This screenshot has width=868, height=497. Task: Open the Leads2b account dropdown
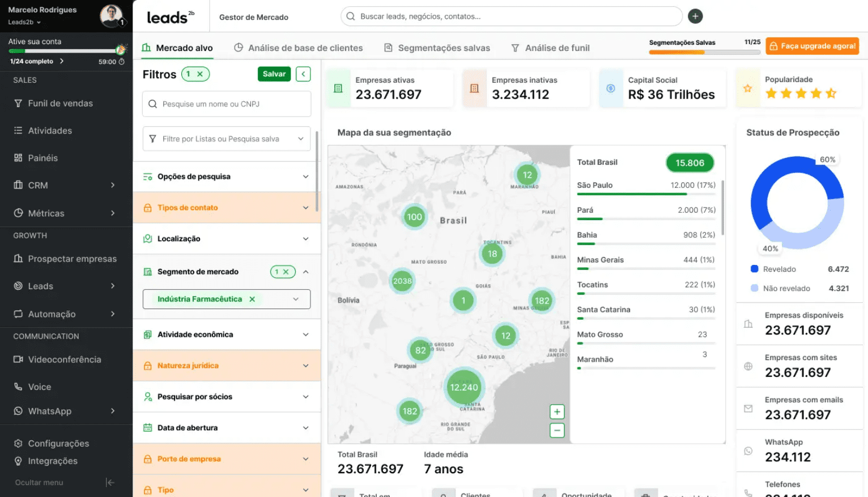point(24,22)
